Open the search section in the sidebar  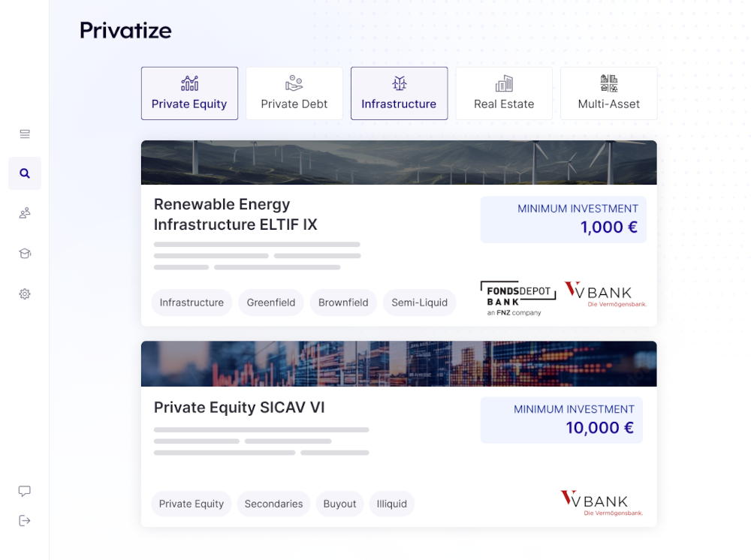[x=24, y=173]
